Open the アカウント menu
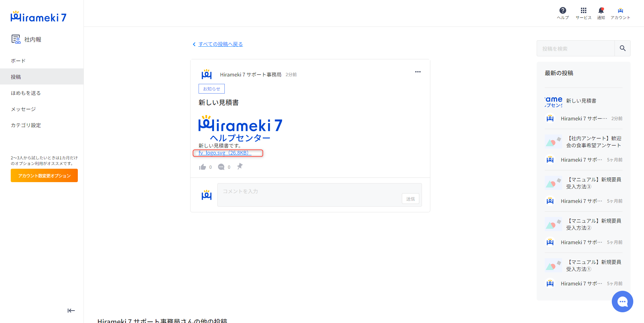This screenshot has width=644, height=323. tap(621, 13)
